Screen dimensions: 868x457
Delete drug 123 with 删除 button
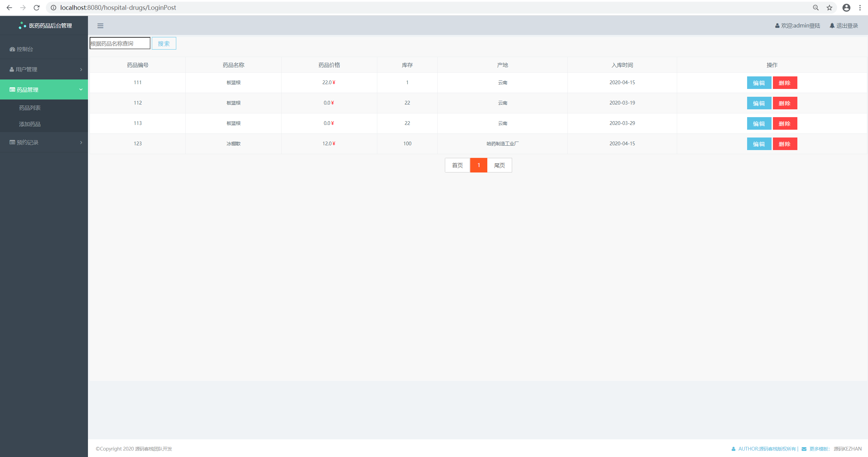[784, 144]
